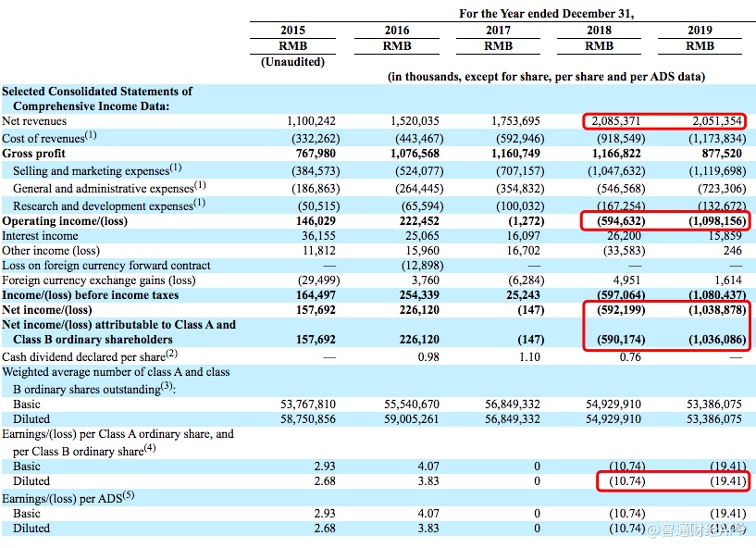The image size is (756, 548).
Task: Click Net revenues value 2,085,371
Action: pyautogui.click(x=616, y=121)
